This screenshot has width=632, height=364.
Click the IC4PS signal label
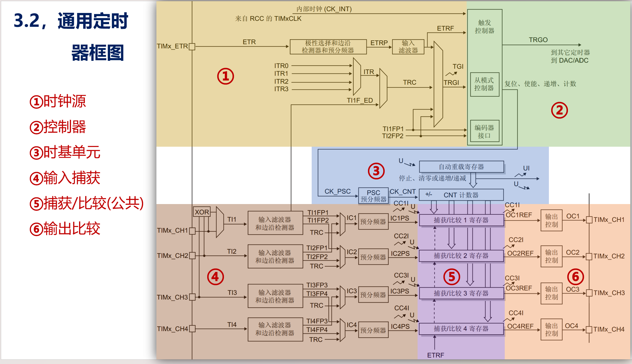click(x=400, y=327)
